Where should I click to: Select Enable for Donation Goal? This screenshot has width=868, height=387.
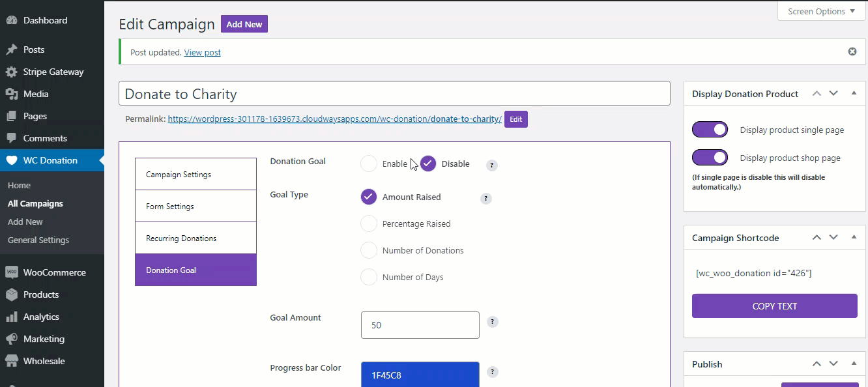pos(369,164)
